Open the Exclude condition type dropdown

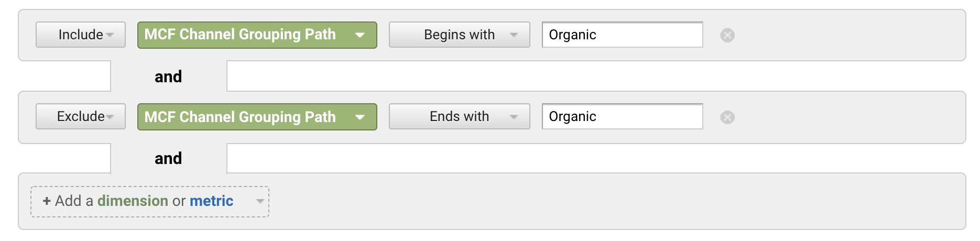click(x=81, y=116)
